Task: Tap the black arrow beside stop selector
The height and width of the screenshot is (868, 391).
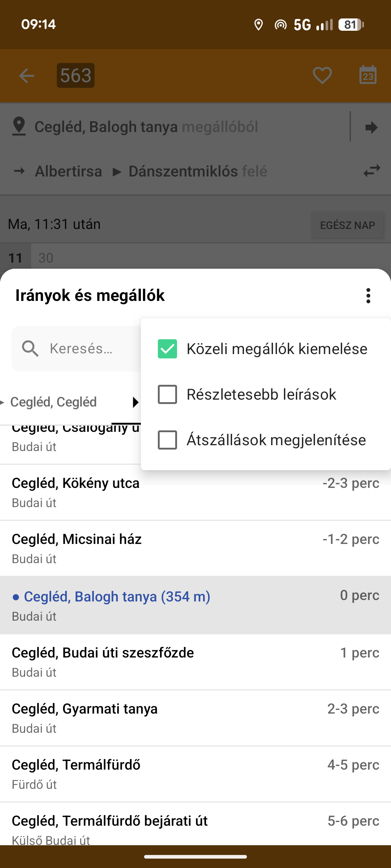Action: pos(371,127)
